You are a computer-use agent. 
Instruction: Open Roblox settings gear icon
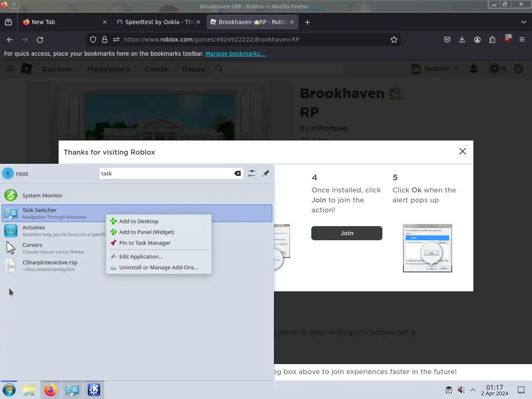519,69
